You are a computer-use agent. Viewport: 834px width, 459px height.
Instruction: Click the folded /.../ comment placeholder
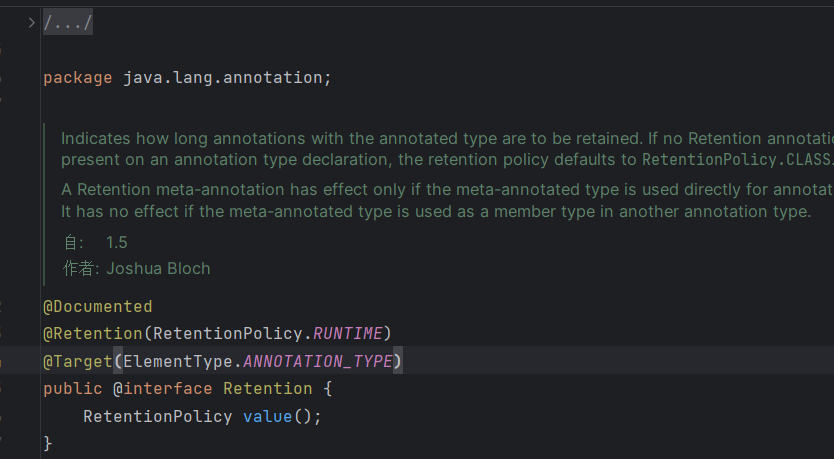click(68, 22)
